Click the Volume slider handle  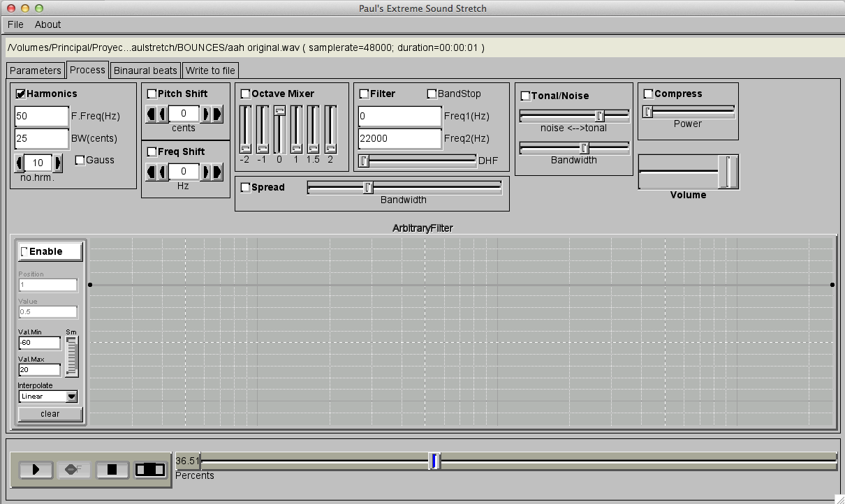728,172
